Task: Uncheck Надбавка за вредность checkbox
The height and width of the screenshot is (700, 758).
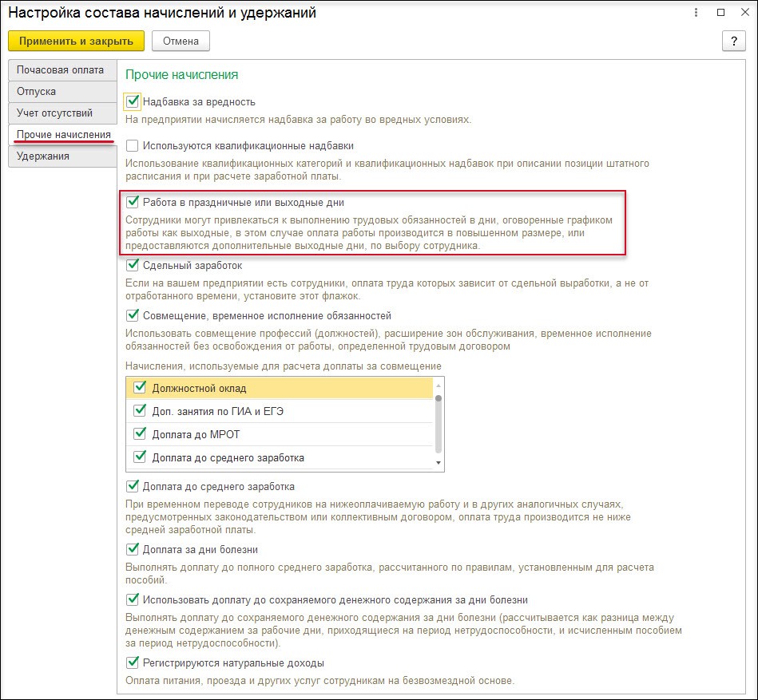Action: pos(132,102)
